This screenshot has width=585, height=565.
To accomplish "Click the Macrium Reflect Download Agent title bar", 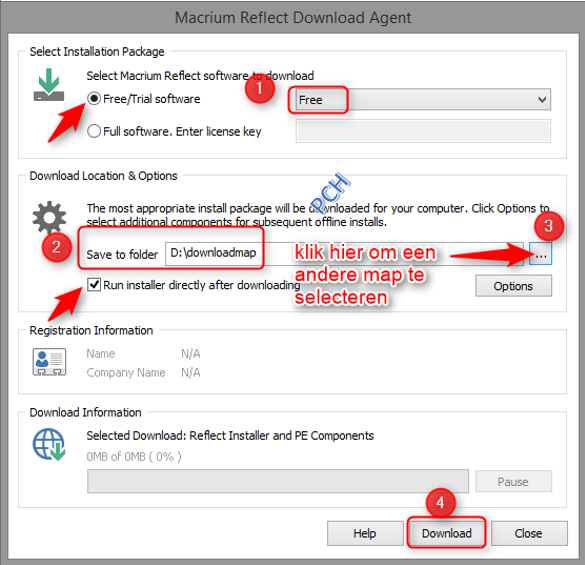I will (293, 18).
